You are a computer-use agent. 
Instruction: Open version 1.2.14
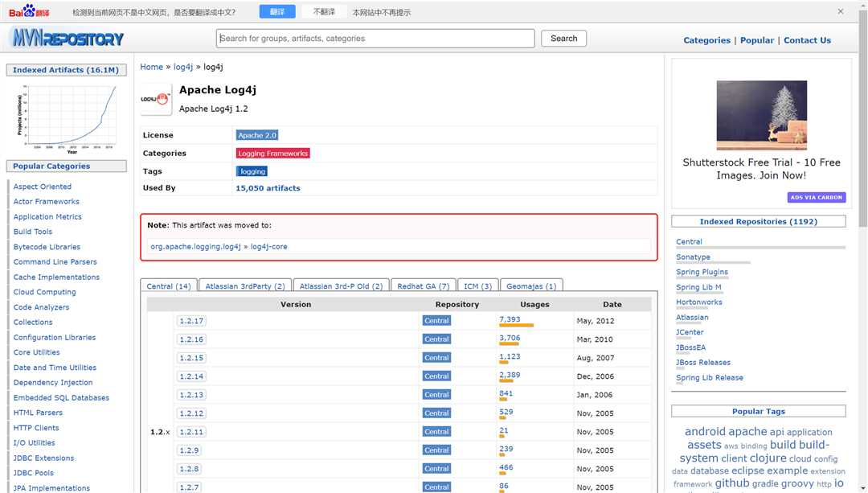pos(191,376)
